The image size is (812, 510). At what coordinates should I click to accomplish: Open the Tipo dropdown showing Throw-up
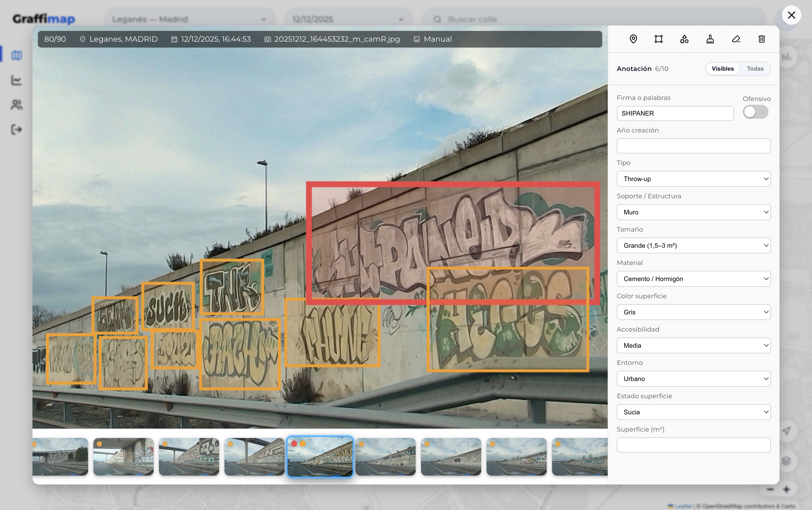coord(693,179)
